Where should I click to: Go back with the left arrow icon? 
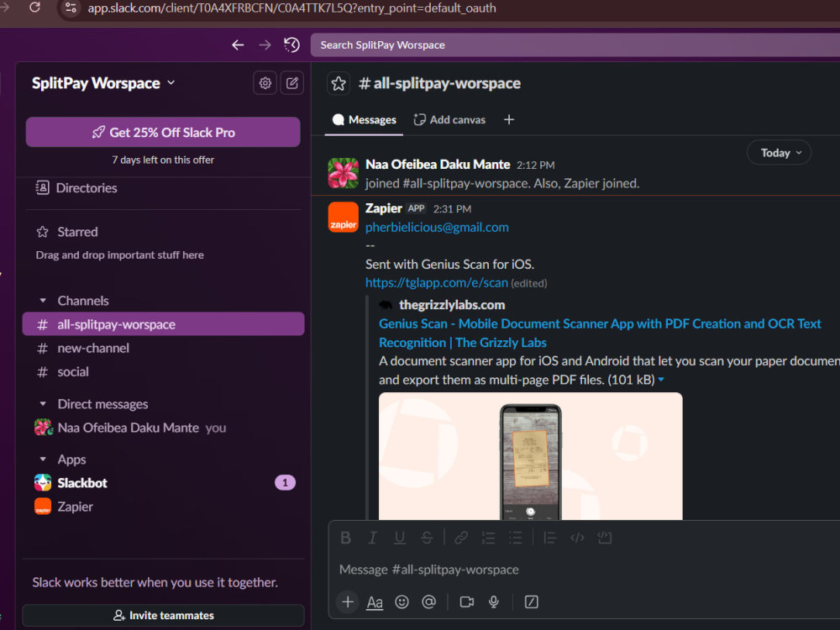coord(238,45)
